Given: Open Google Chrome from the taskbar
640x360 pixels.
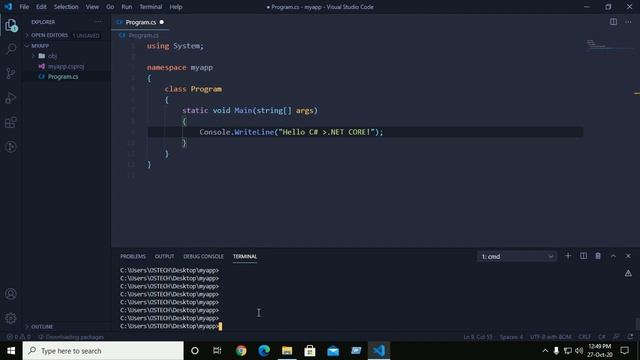Looking at the screenshot, I should [x=241, y=351].
